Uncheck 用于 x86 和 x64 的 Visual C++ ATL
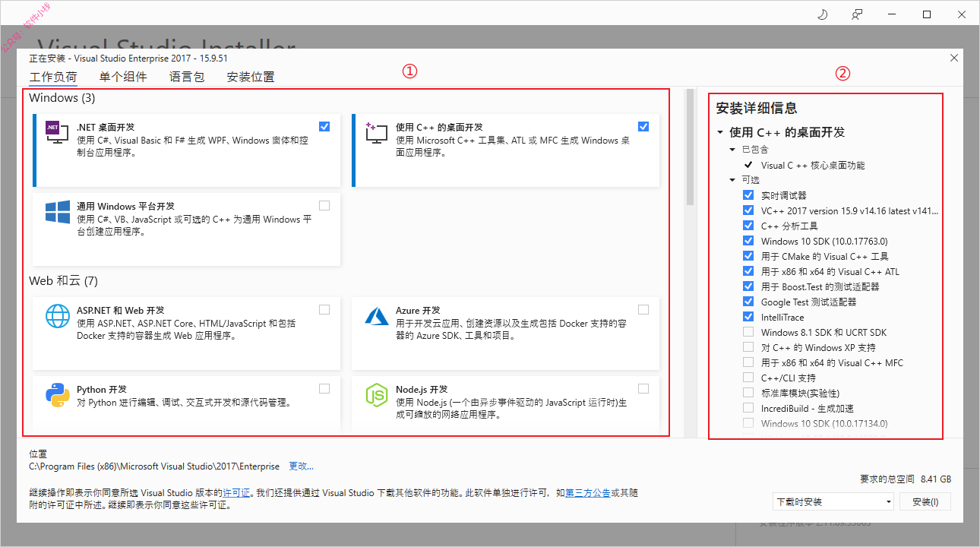 point(748,271)
